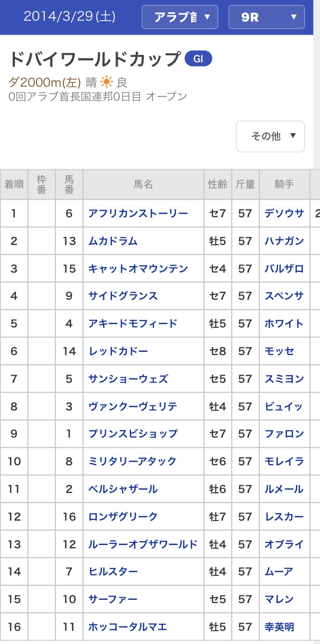Viewport: 320px width, 644px height.
Task: Open jockey ムーア profile
Action: point(279,572)
